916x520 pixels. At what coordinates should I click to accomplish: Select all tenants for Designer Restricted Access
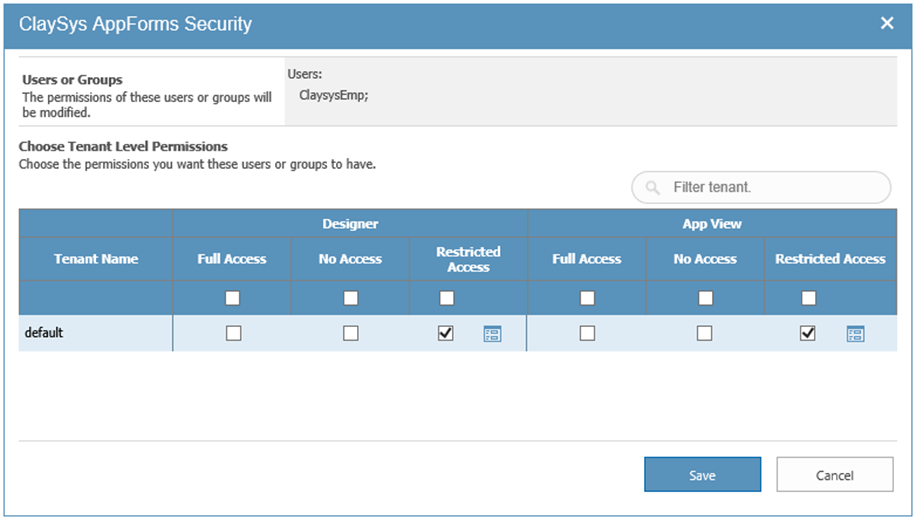(447, 298)
